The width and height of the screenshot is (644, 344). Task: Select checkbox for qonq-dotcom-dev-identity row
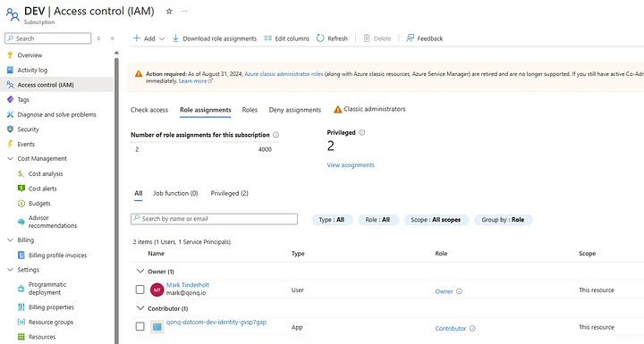tap(140, 326)
